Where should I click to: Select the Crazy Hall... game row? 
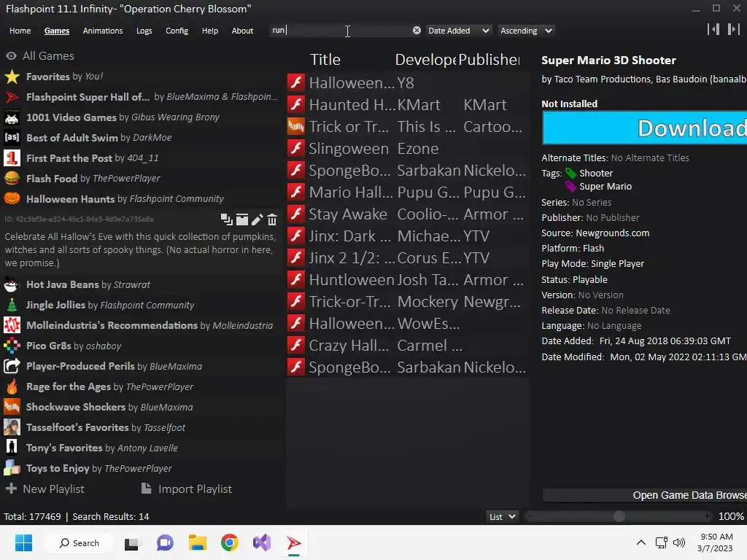click(x=407, y=346)
